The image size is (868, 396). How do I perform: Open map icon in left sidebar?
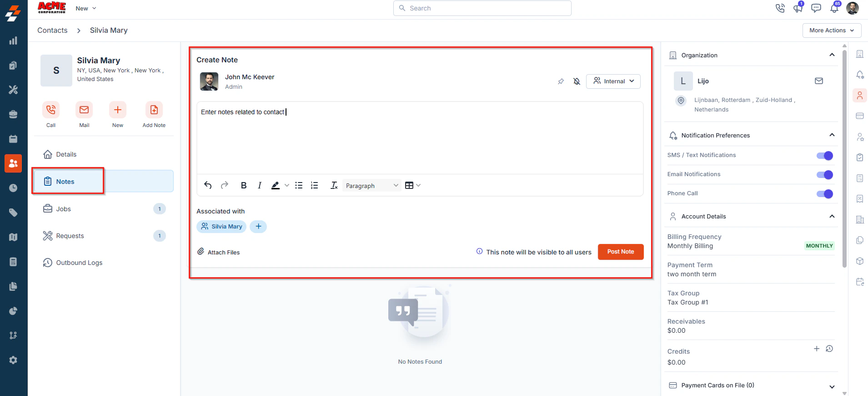click(x=13, y=237)
